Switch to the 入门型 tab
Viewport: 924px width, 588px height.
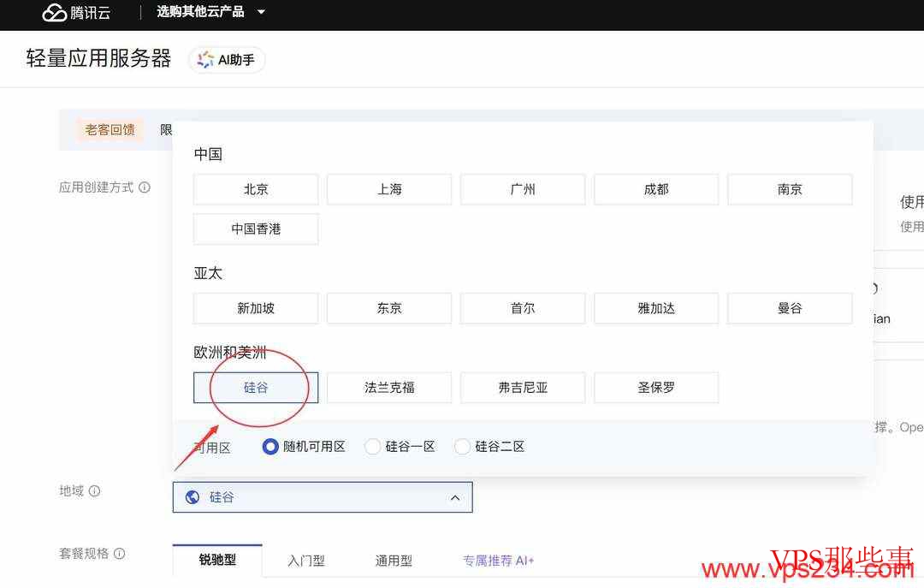click(x=305, y=561)
